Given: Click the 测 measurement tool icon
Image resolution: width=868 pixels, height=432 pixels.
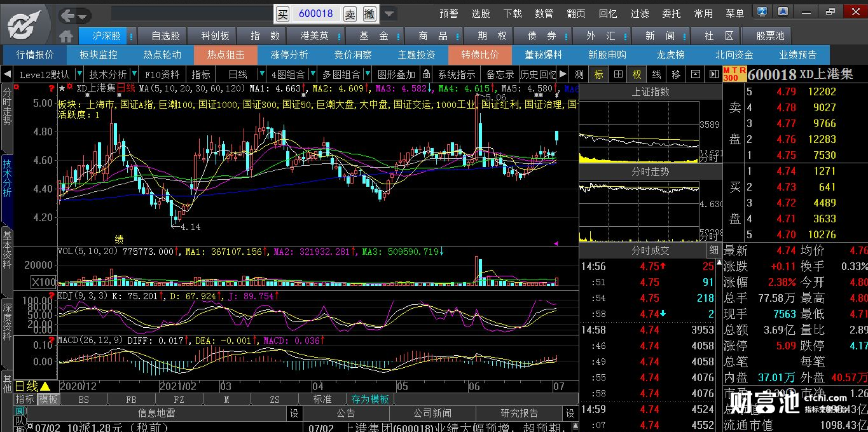Looking at the screenshot, I should coord(579,74).
